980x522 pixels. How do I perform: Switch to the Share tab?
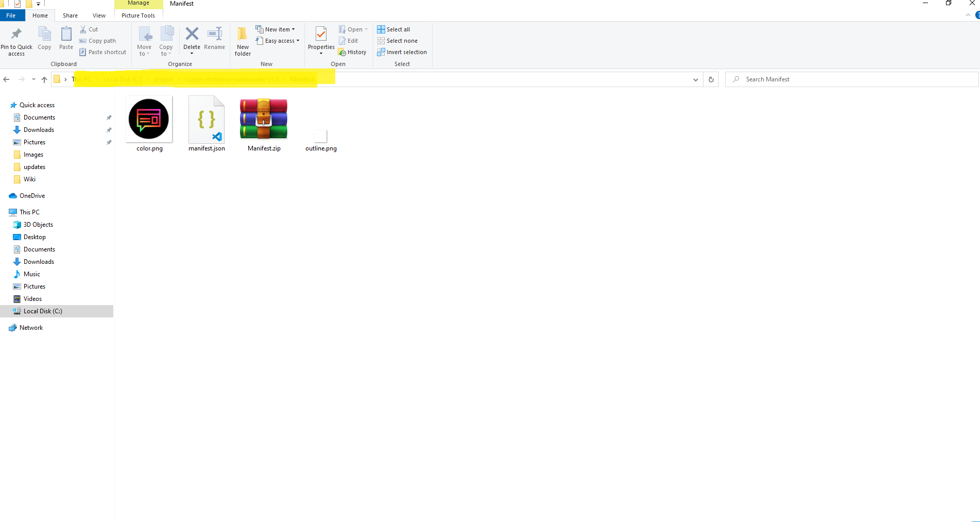tap(70, 15)
